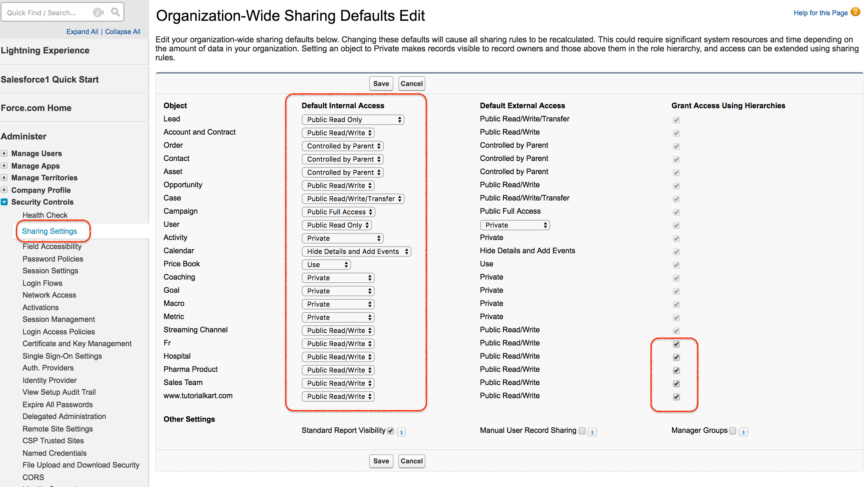868x487 pixels.
Task: Click the Collapse All link
Action: coord(122,32)
